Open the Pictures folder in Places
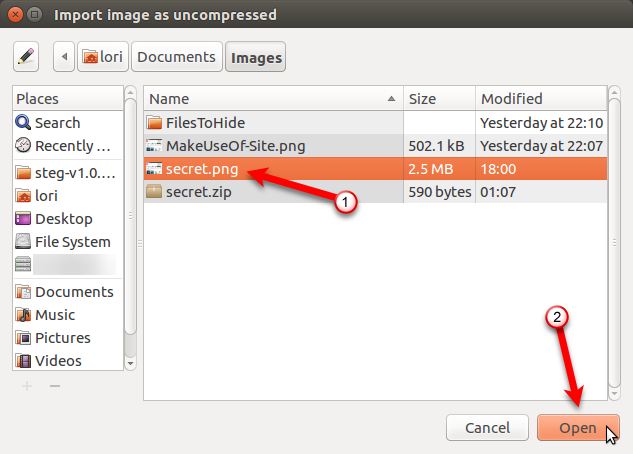The width and height of the screenshot is (633, 454). point(62,338)
